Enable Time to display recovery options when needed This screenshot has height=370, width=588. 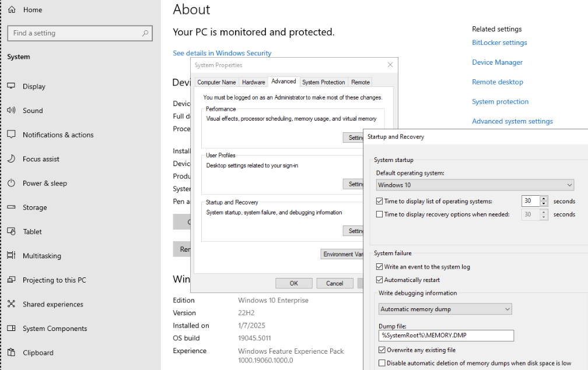(x=380, y=214)
